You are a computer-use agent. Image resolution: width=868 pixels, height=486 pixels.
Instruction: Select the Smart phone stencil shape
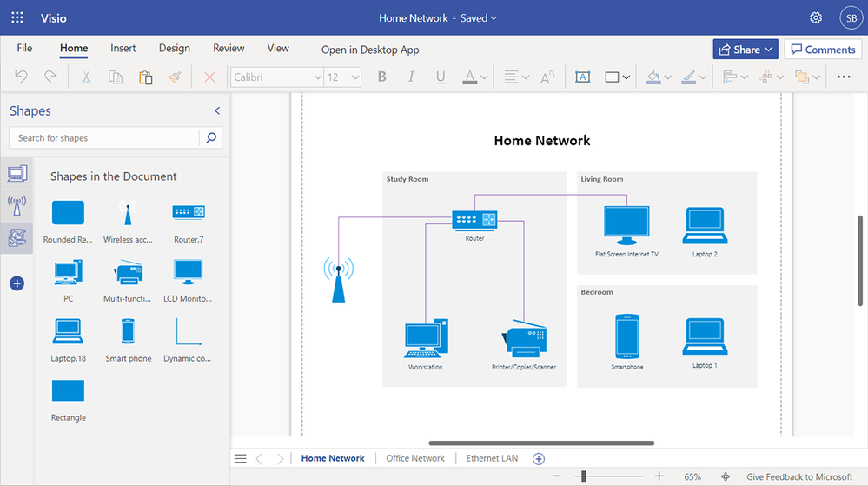click(x=128, y=340)
